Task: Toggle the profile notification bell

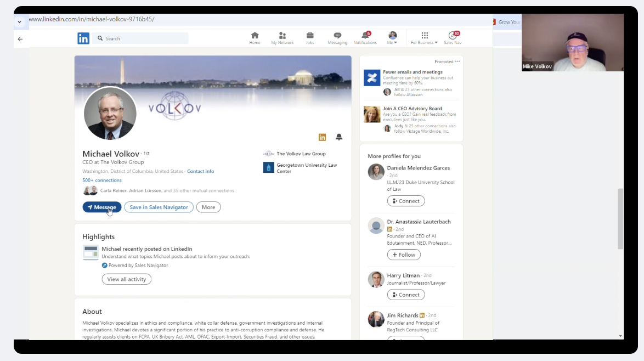Action: (339, 137)
